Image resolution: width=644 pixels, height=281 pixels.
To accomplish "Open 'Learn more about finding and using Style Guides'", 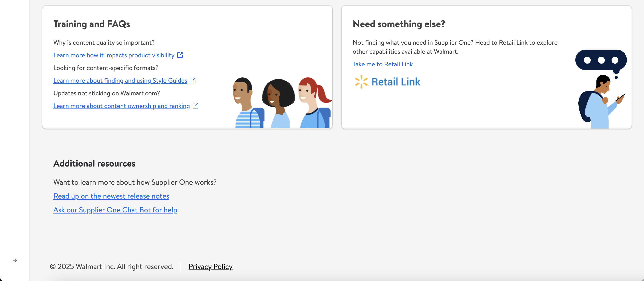I will [x=120, y=81].
